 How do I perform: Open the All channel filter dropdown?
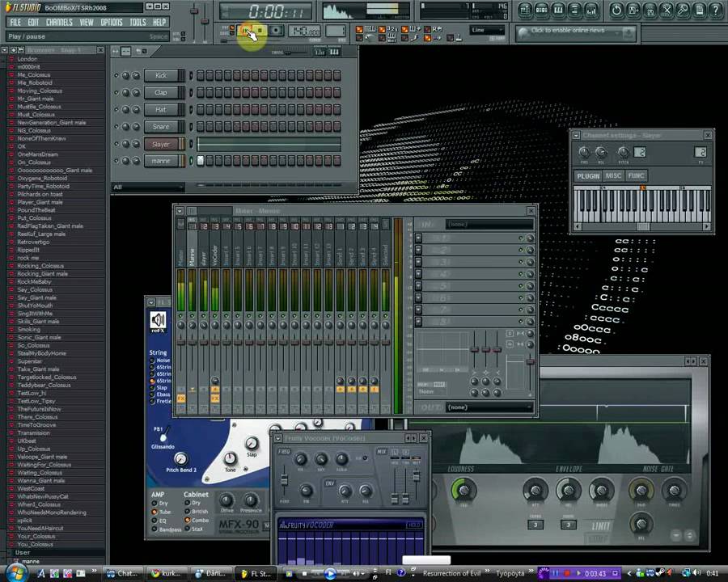click(x=148, y=187)
